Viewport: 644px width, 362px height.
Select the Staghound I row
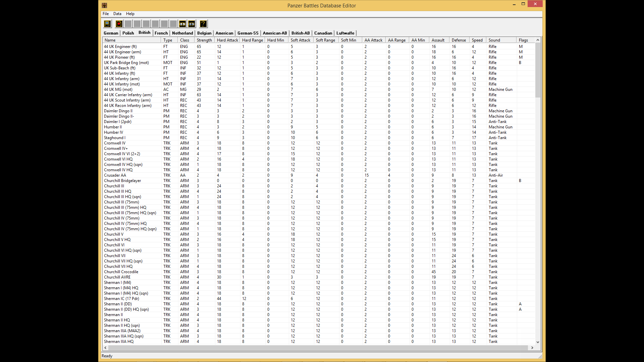coord(319,138)
